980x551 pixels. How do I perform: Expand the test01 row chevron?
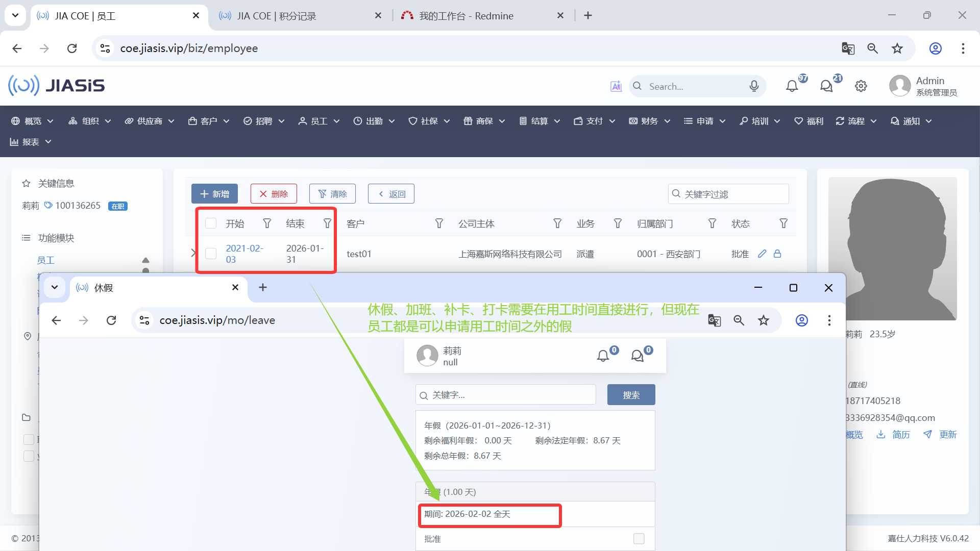[193, 253]
